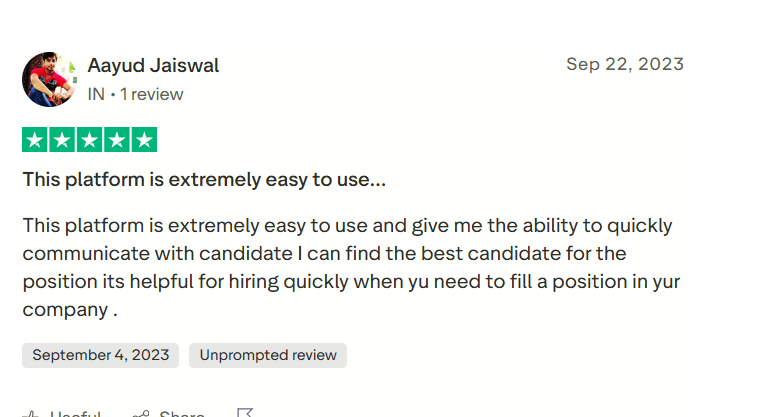Click the Share icon below the review
The height and width of the screenshot is (417, 775).
click(141, 414)
